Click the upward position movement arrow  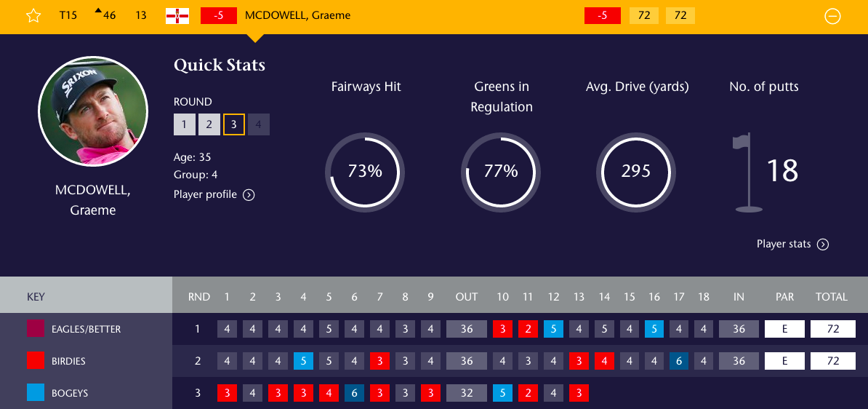click(98, 10)
